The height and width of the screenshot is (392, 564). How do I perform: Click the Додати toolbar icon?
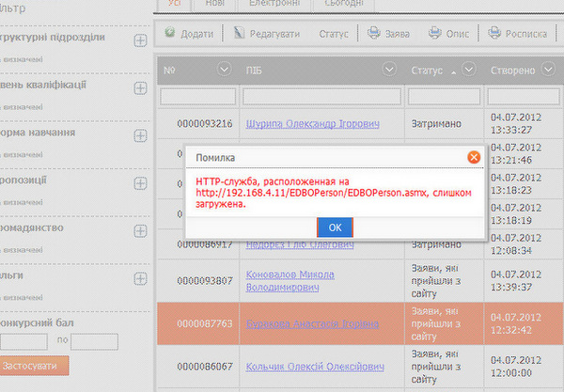170,34
